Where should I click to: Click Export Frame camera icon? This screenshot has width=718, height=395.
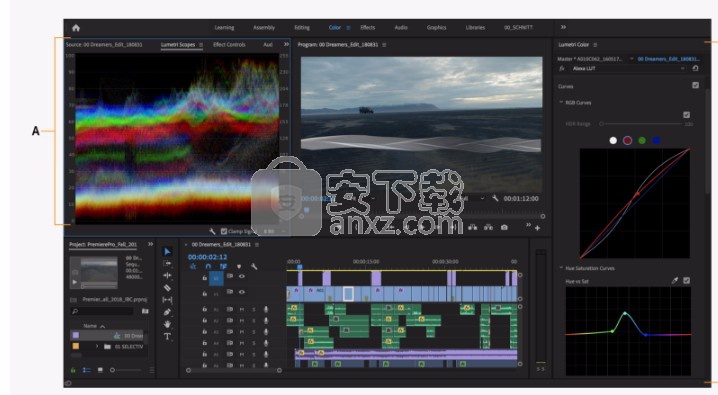pyautogui.click(x=504, y=227)
